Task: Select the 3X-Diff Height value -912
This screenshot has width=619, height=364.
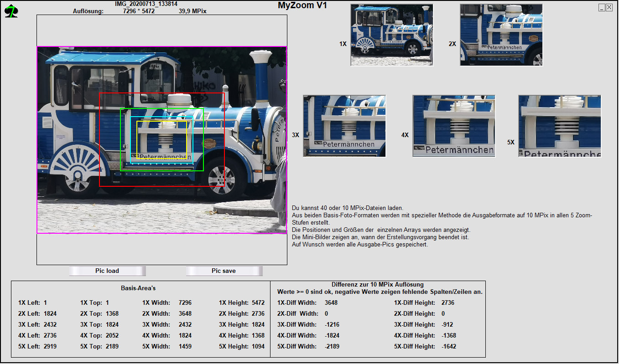Action: (447, 325)
